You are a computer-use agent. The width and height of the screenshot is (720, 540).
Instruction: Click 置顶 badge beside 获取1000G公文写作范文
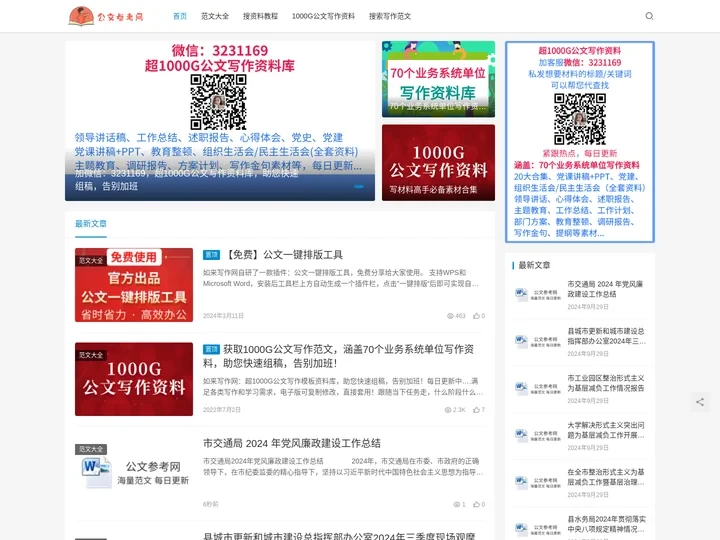(211, 349)
